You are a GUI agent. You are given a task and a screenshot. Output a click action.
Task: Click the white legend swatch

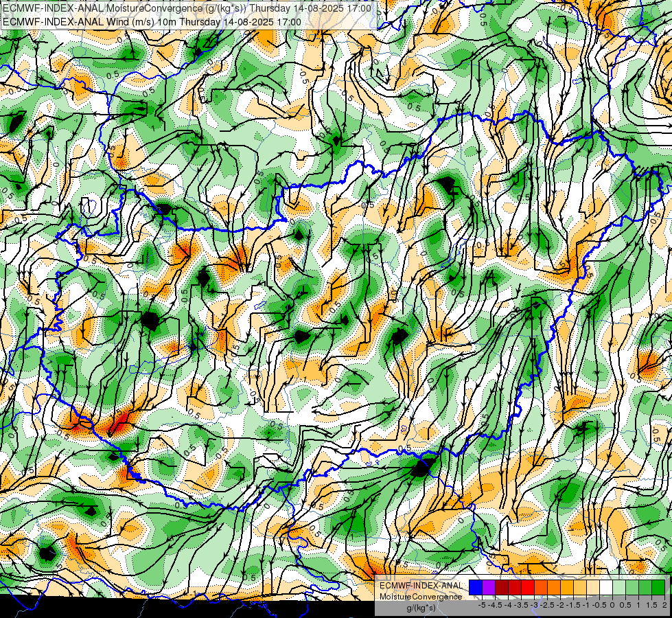pos(606,588)
